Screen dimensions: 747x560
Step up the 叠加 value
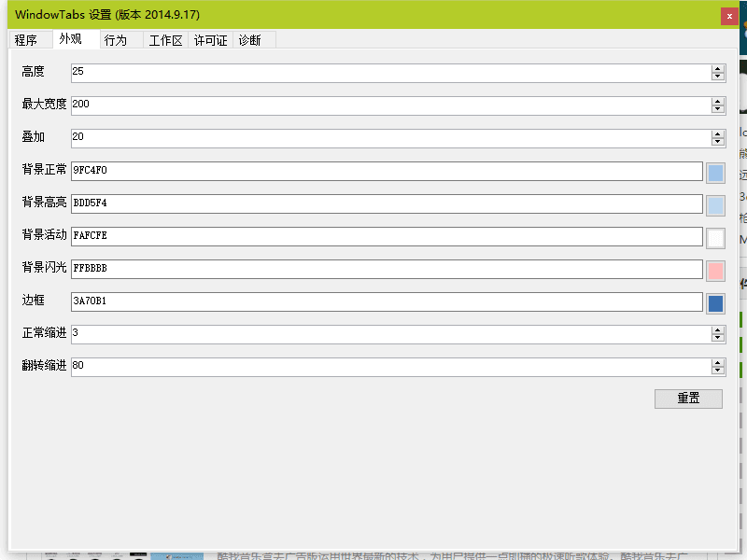[x=717, y=133]
